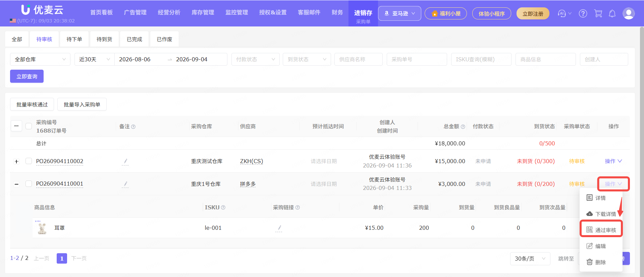
Task: Click the 详情 icon in dropdown menu
Action: [589, 198]
